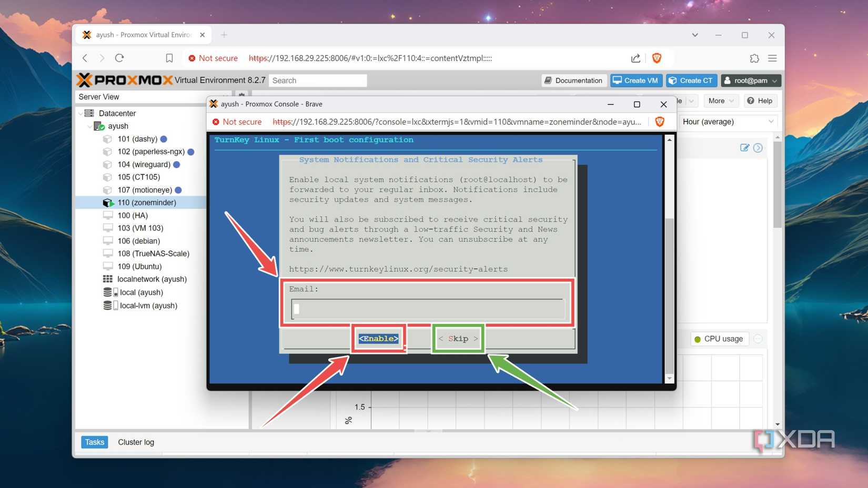Switch to the Cluster log tab
This screenshot has height=488, width=868.
(136, 442)
